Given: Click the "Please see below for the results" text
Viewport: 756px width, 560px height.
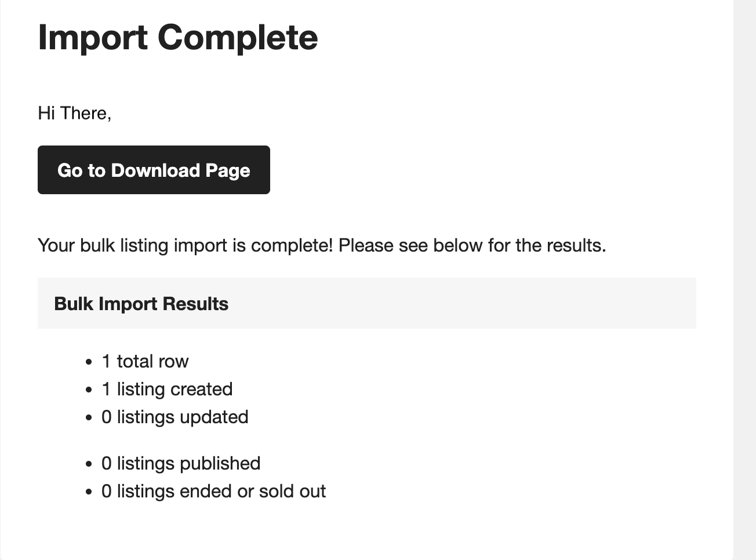Looking at the screenshot, I should [472, 245].
